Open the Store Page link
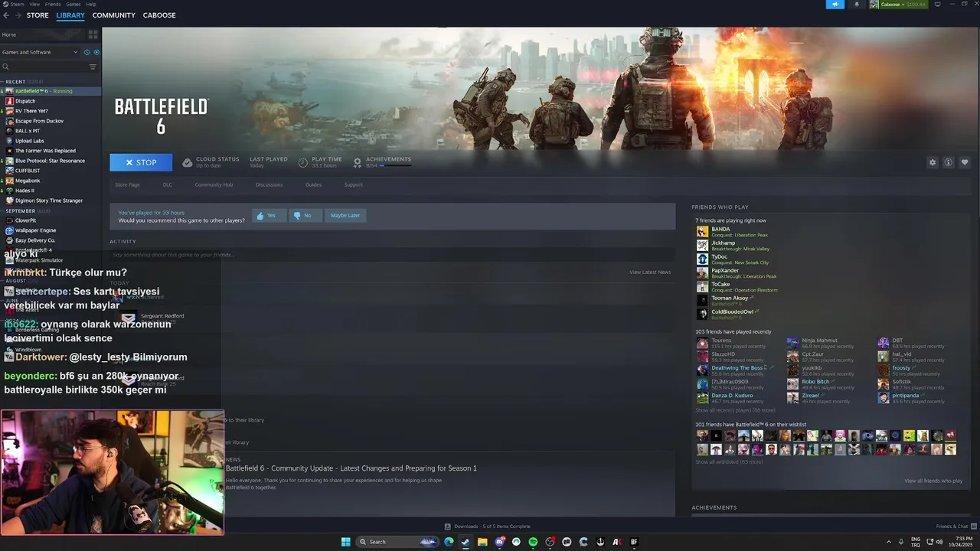980x551 pixels. click(x=127, y=184)
